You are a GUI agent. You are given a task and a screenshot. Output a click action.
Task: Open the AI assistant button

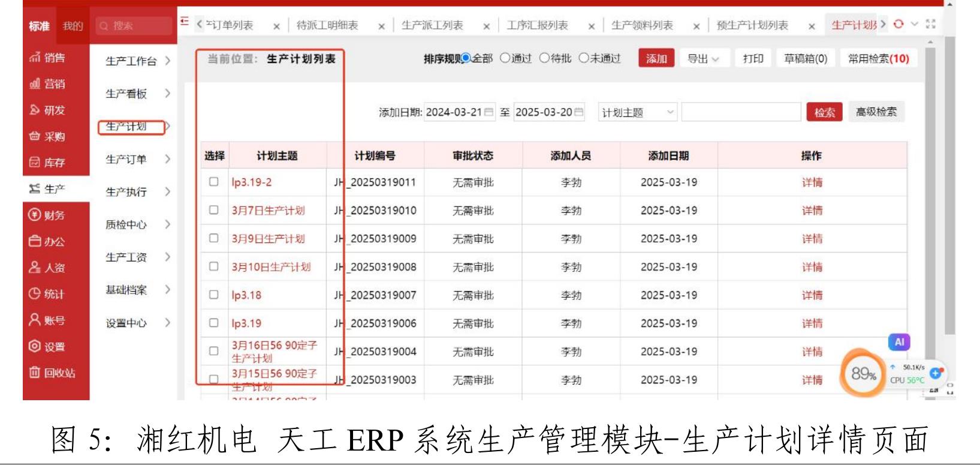[899, 342]
